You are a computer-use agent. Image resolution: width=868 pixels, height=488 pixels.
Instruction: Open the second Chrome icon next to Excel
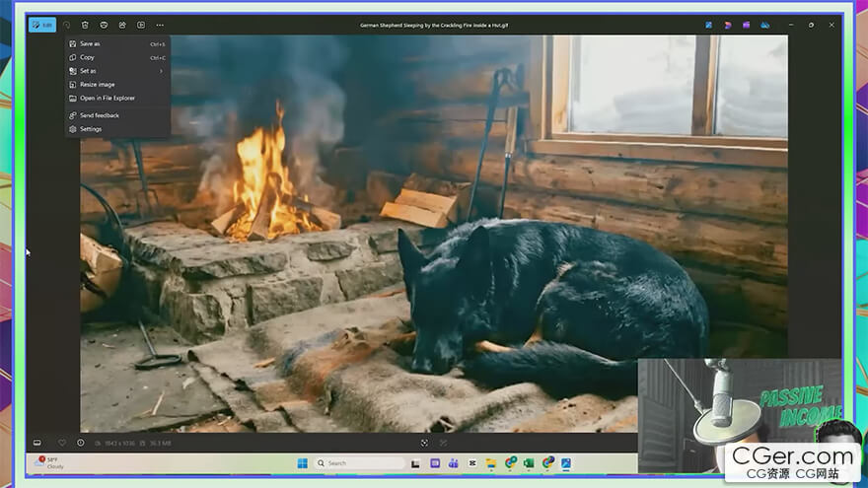coord(548,463)
